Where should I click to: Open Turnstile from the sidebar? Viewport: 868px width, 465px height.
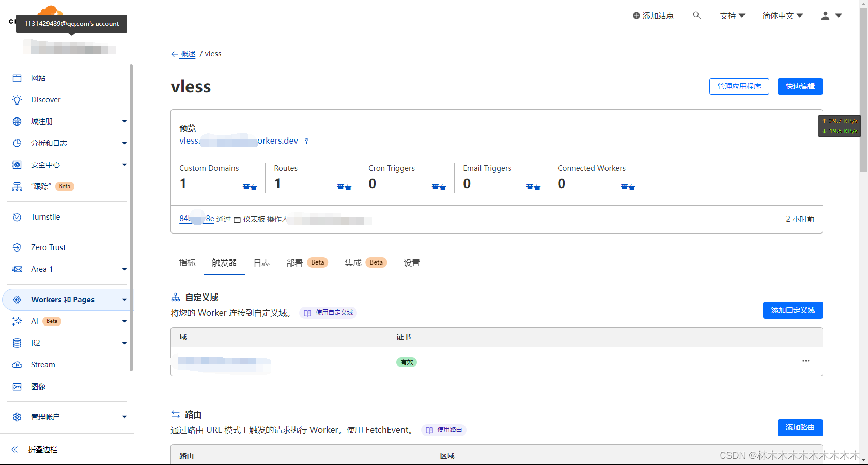[x=44, y=216]
